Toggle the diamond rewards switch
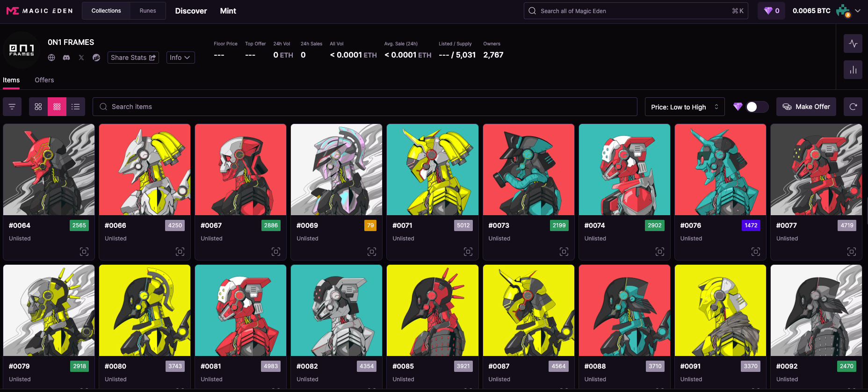Screen dimensions: 868x392 tap(756, 107)
